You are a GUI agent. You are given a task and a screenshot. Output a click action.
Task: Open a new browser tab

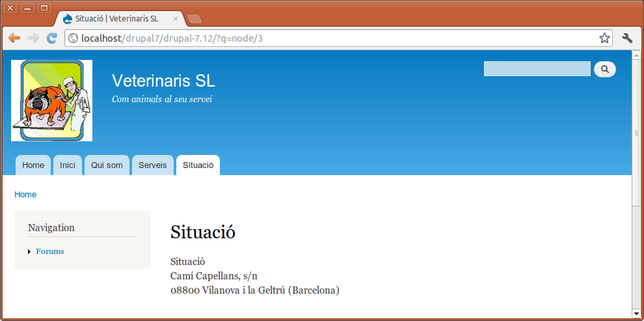click(x=194, y=19)
